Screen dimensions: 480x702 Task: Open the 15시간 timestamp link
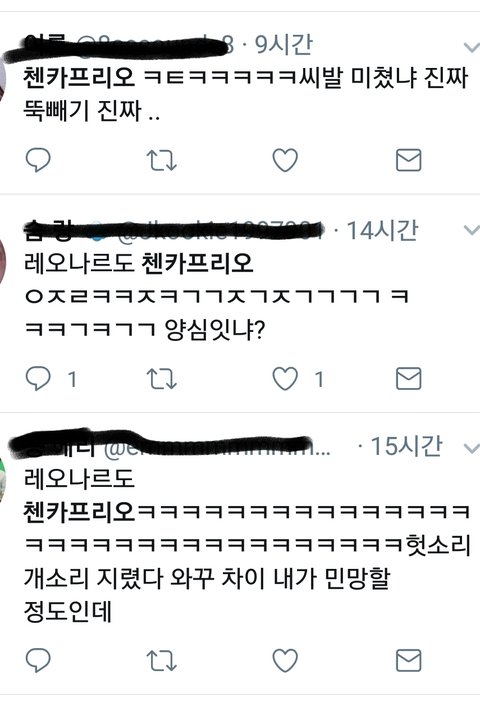pos(407,446)
